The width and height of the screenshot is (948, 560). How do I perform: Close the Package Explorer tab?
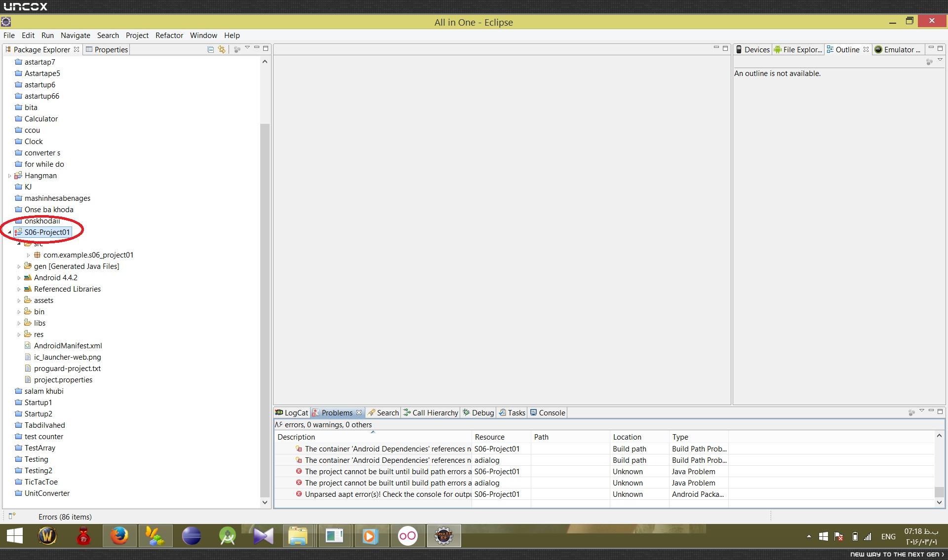(77, 49)
